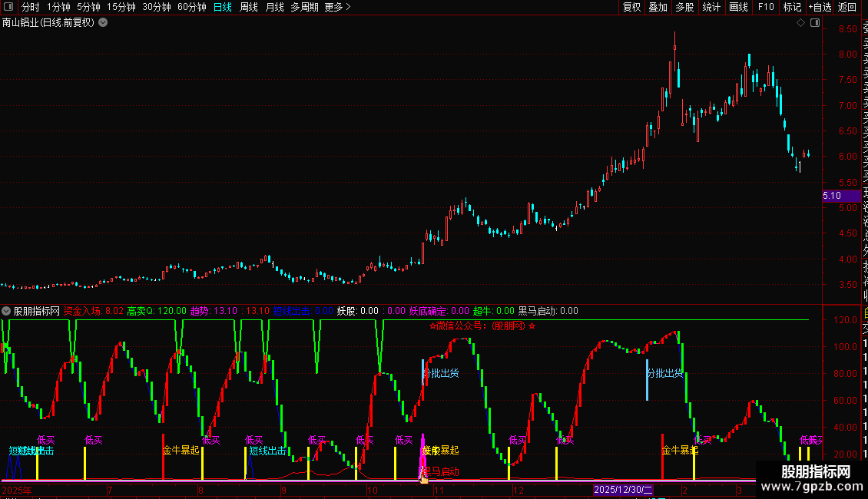This screenshot has width=868, height=499.
Task: Open the 统计 statistics tool
Action: coord(711,7)
